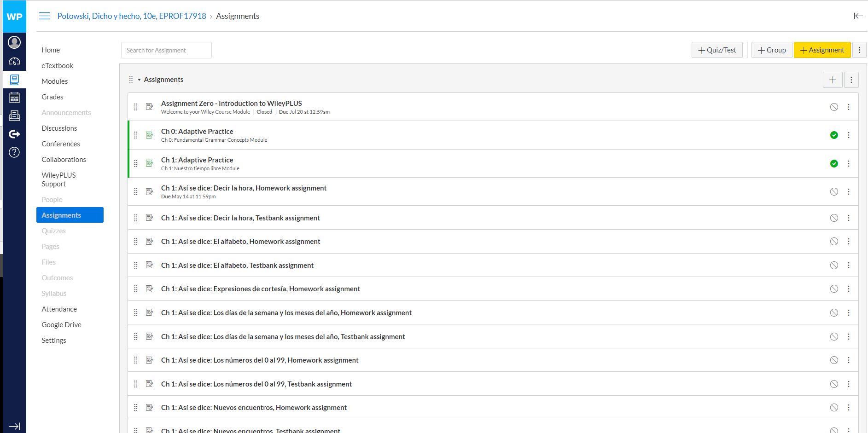Viewport: 868px width, 433px height.
Task: Open options menu for Ch 1: Adaptive Practice
Action: 848,163
